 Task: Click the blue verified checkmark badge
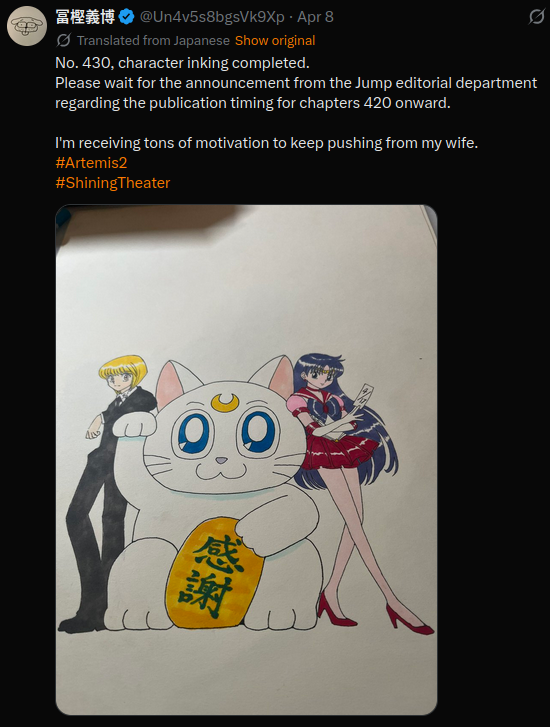127,17
